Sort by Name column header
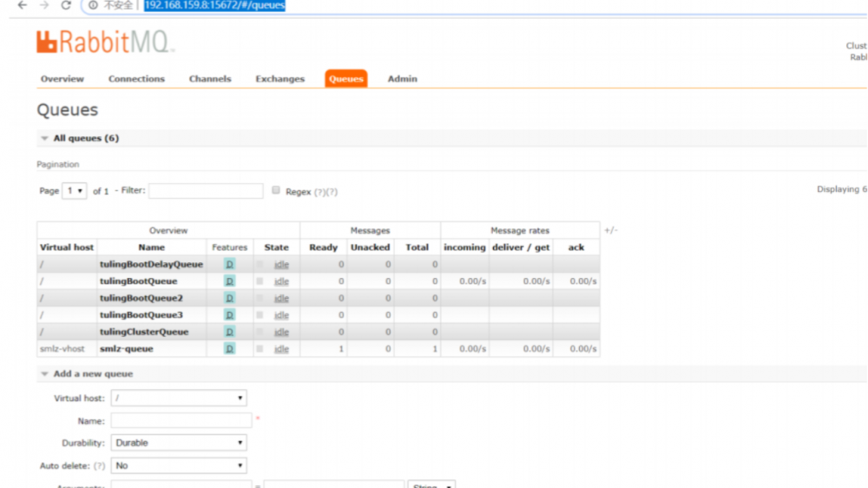This screenshot has width=868, height=488. coord(151,247)
